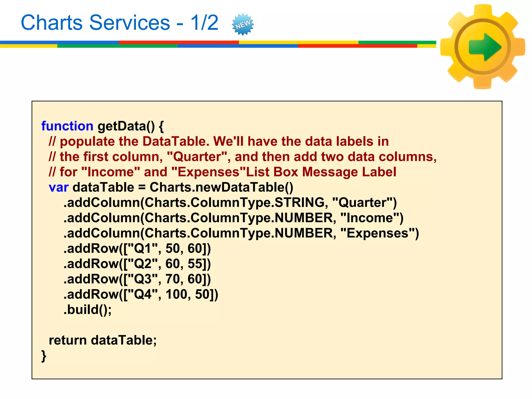Click the 'return dataTable;' statement
The width and height of the screenshot is (532, 399).
[x=103, y=340]
